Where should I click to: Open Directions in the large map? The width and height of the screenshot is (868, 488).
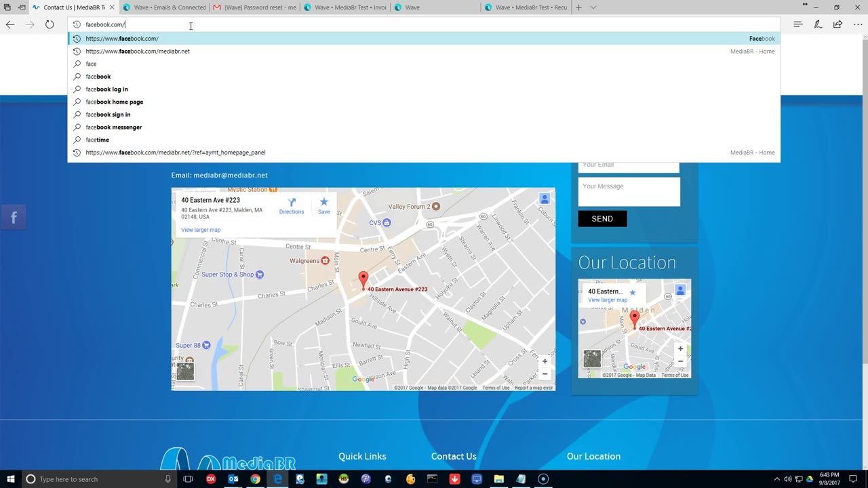[x=292, y=206]
